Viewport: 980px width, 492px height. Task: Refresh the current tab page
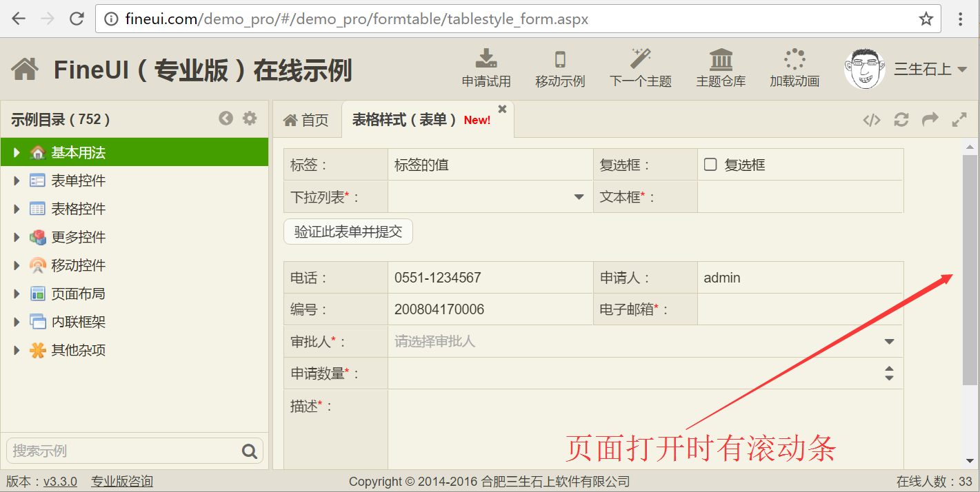pos(901,120)
